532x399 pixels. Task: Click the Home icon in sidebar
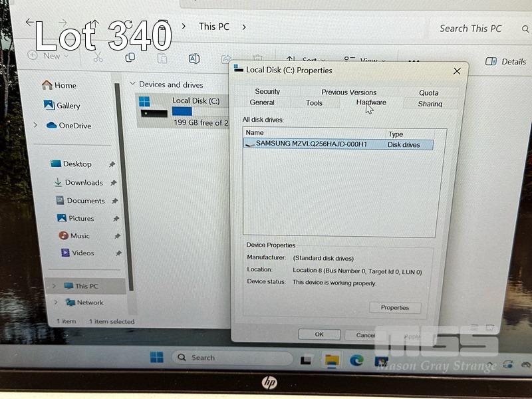47,85
